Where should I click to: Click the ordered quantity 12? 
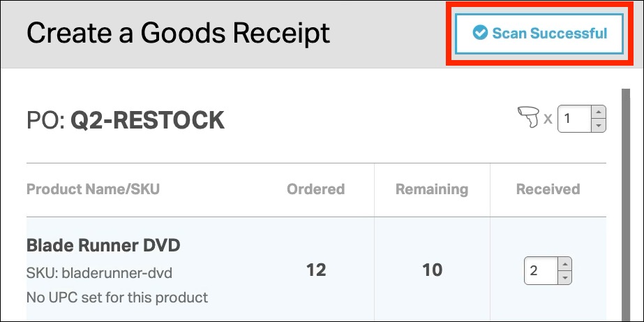point(316,270)
